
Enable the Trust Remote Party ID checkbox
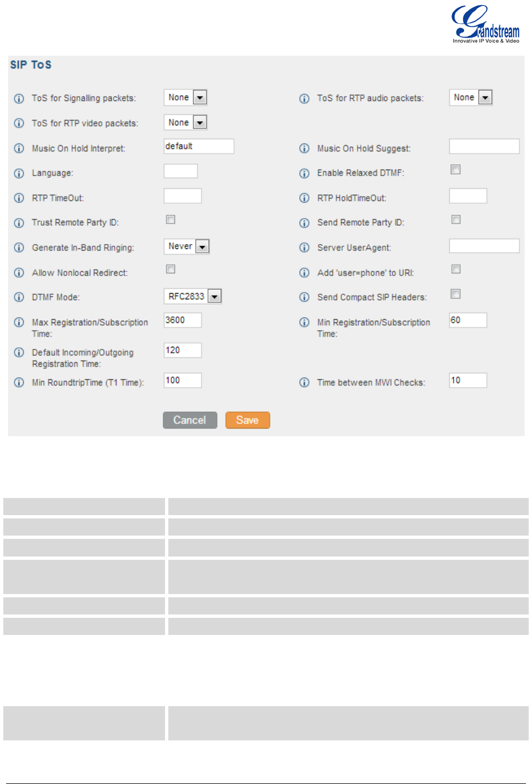(171, 220)
